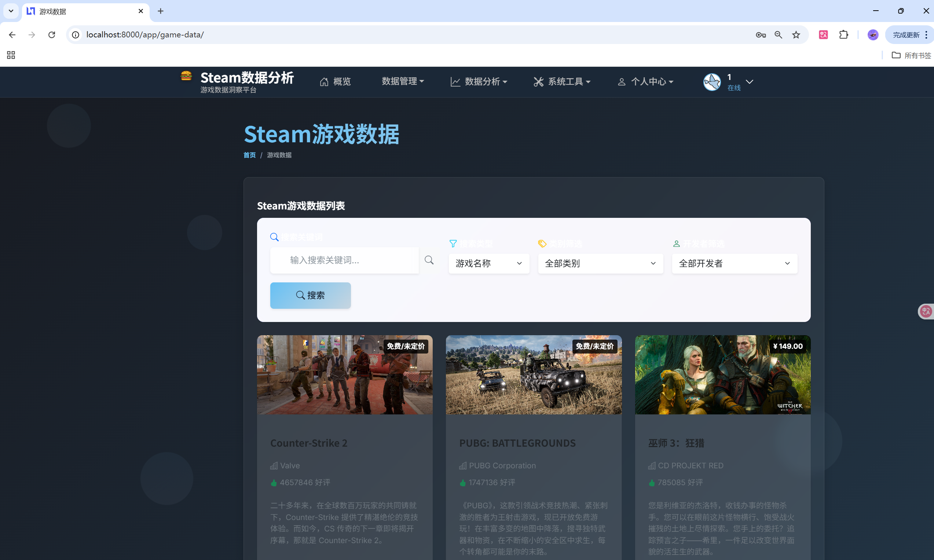Click the burger logo icon
Screen dimensions: 934x560
pyautogui.click(x=186, y=76)
